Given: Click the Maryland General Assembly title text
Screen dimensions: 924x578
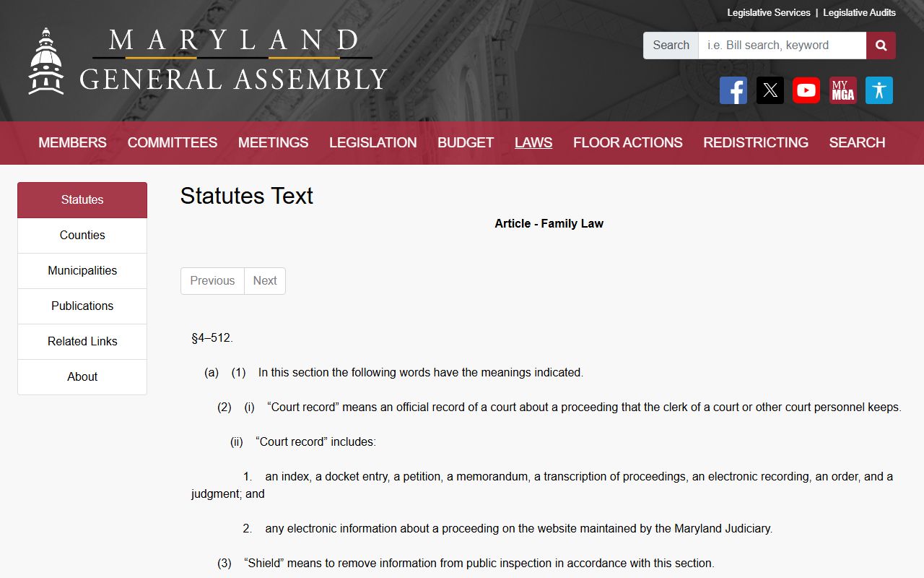Looking at the screenshot, I should 233,61.
